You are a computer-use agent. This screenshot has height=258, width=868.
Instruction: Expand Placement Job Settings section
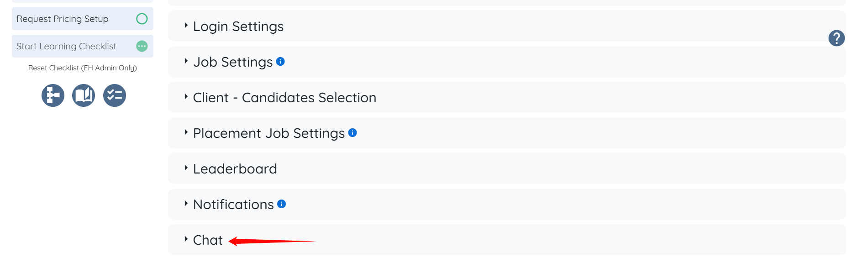point(268,133)
